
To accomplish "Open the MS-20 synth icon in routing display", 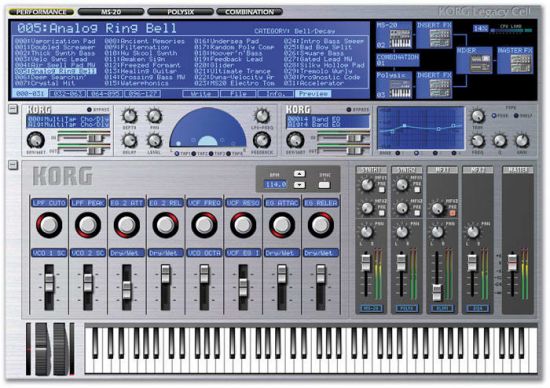I will coord(400,38).
